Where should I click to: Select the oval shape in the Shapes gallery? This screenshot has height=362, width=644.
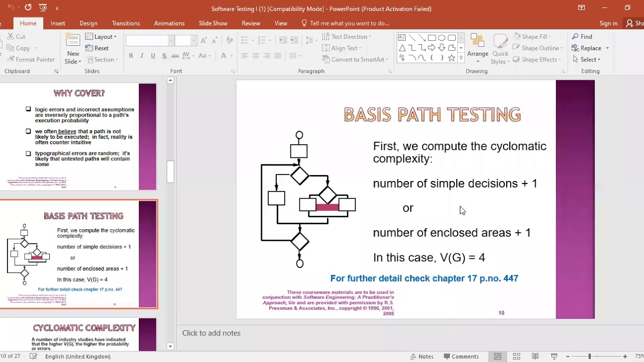(x=442, y=38)
